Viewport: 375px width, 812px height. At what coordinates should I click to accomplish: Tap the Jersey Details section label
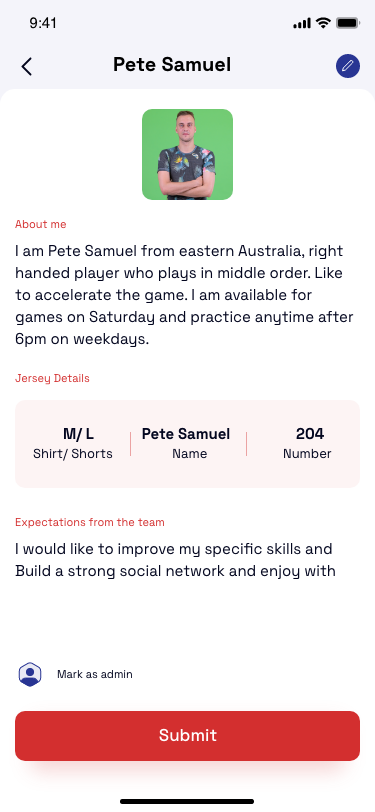[52, 379]
